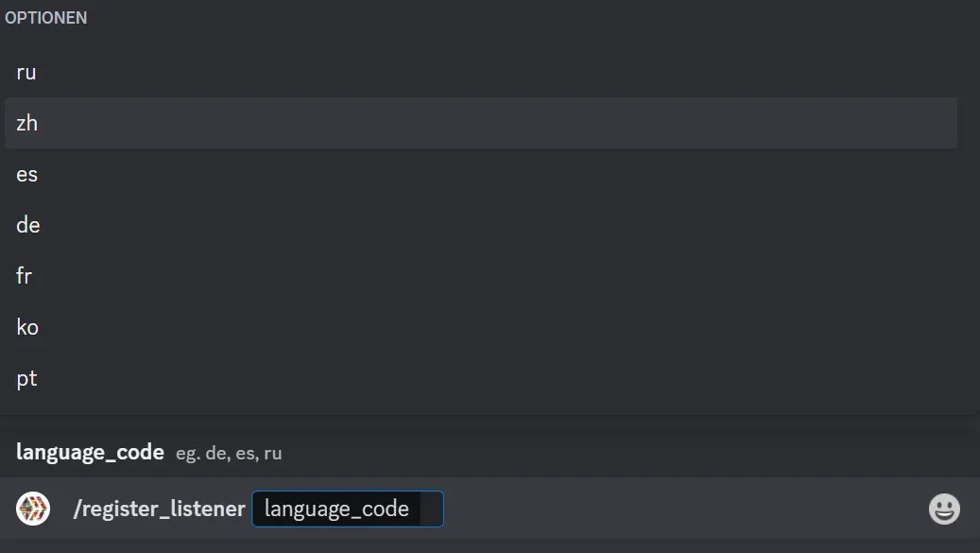The height and width of the screenshot is (553, 980).
Task: Click the bot avatar icon beside /register_listener
Action: 33,508
